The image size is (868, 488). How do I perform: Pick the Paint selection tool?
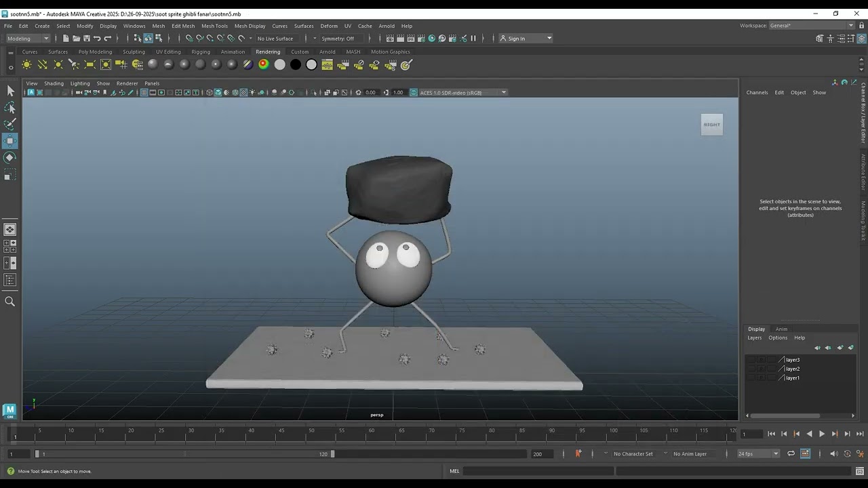pyautogui.click(x=10, y=124)
